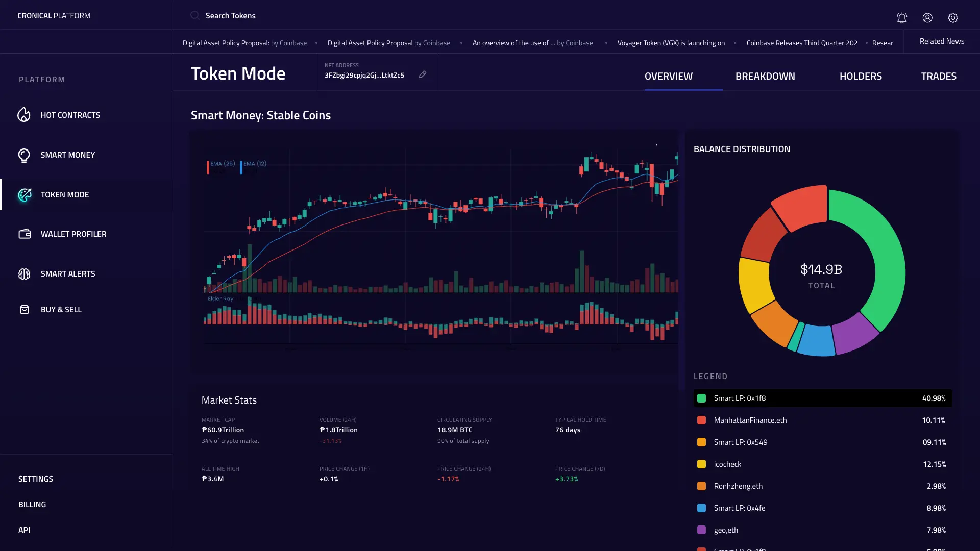
Task: Click the Wallet Profiler wallet icon
Action: (x=24, y=234)
